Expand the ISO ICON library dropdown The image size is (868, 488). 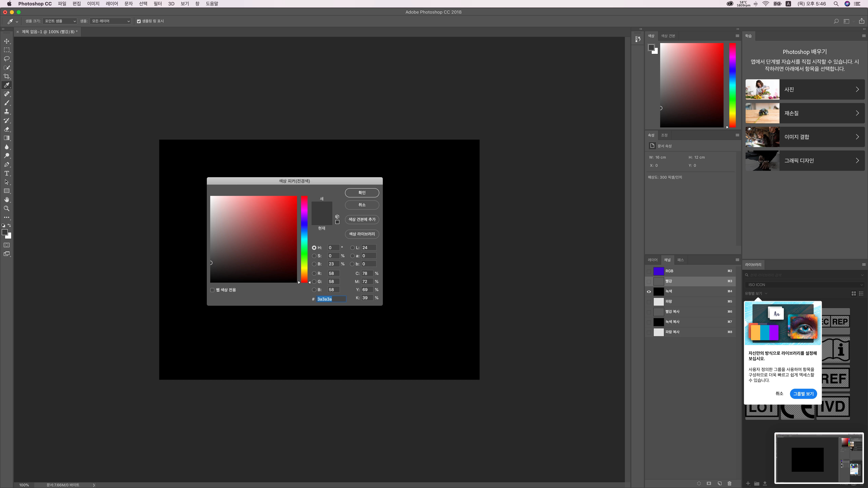[805, 285]
